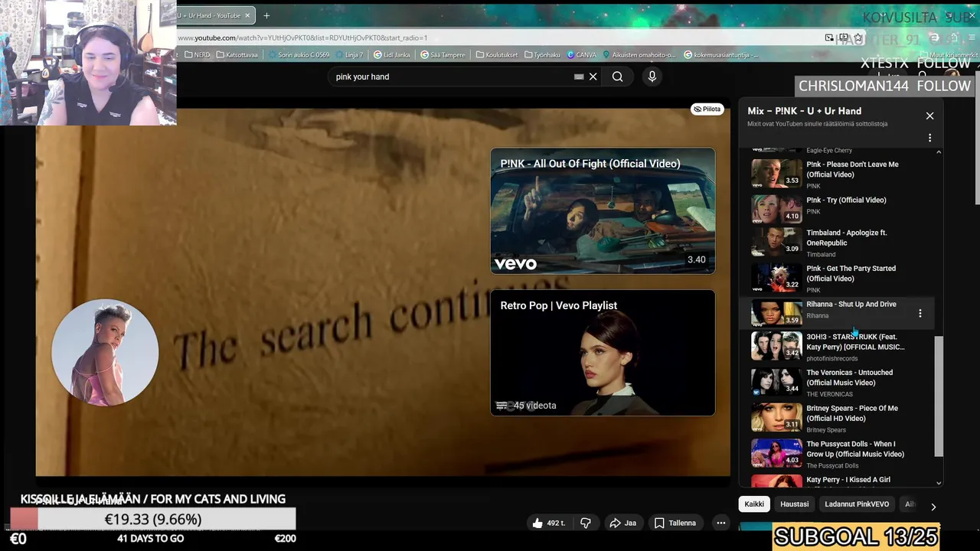980x551 pixels.
Task: Close the 'Mix – P!NK - U + Ur Hand' playlist panel
Action: [929, 116]
